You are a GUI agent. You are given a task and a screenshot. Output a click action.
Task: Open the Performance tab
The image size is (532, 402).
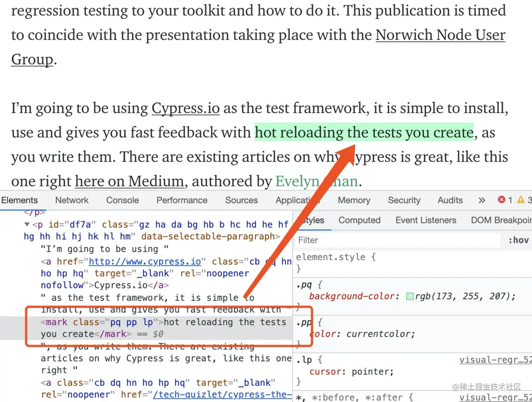(x=181, y=200)
